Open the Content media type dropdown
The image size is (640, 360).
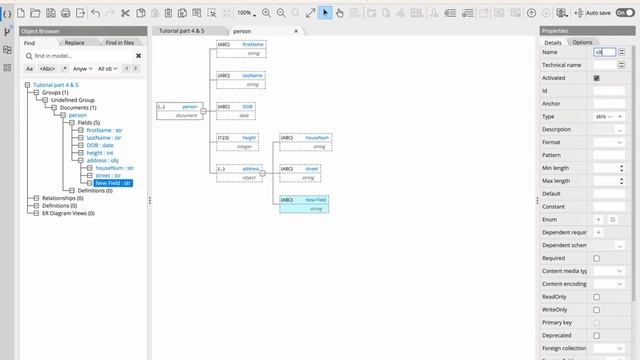click(x=609, y=271)
